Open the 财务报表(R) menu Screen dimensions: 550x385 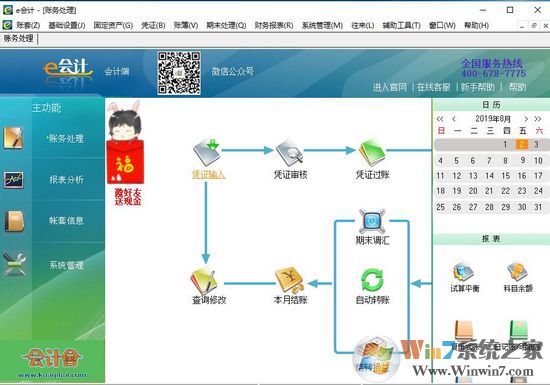[x=274, y=25]
